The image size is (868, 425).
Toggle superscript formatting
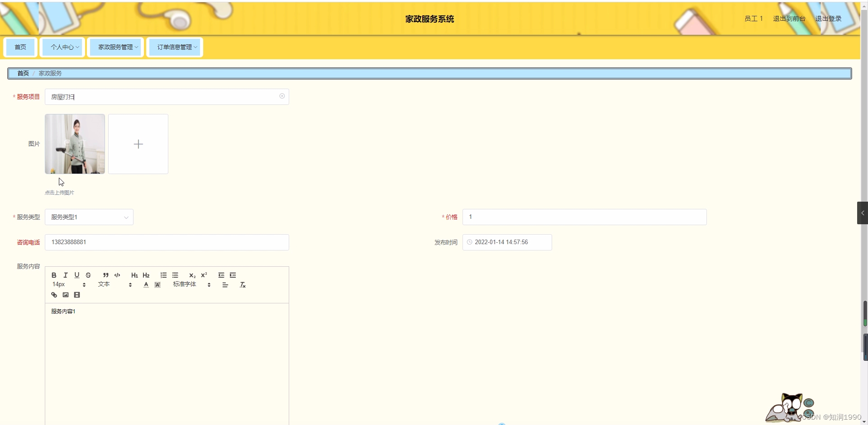click(x=204, y=275)
